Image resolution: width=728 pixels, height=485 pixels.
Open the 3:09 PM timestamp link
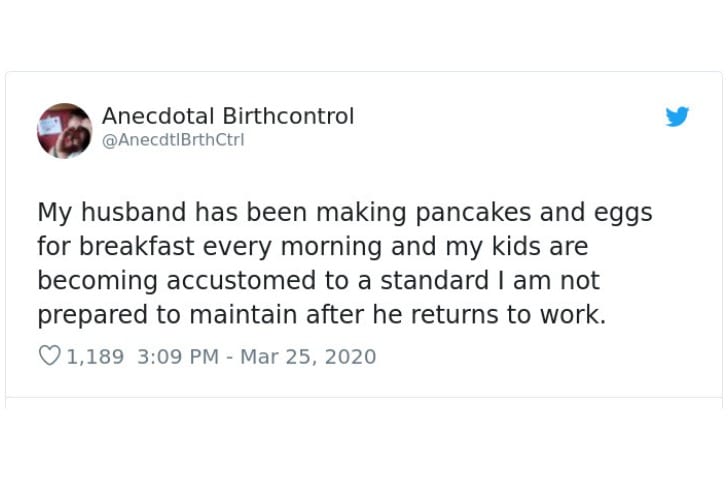coord(178,356)
